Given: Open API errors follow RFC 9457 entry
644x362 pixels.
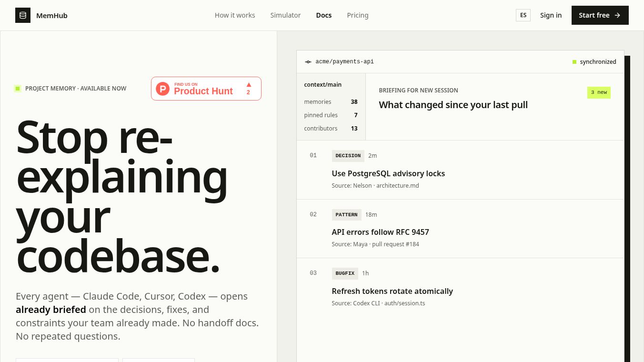Looking at the screenshot, I should coord(381,232).
